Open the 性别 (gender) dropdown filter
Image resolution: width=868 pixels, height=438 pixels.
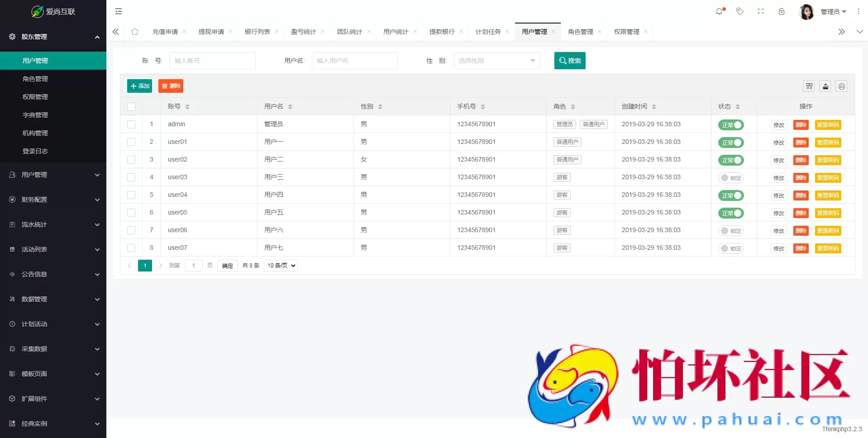coord(496,60)
